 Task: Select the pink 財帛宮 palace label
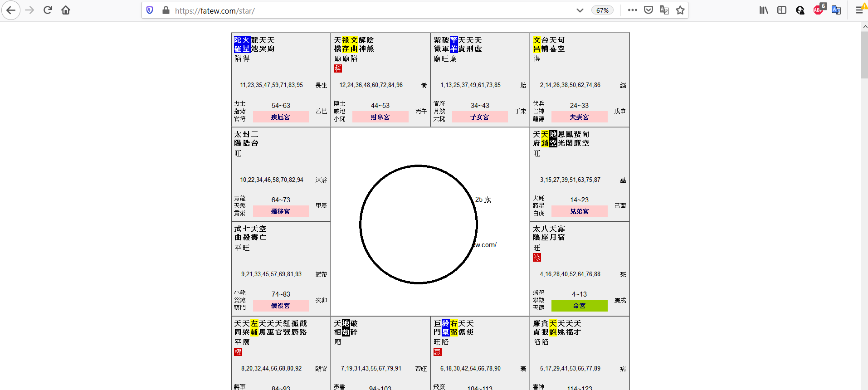pyautogui.click(x=380, y=117)
